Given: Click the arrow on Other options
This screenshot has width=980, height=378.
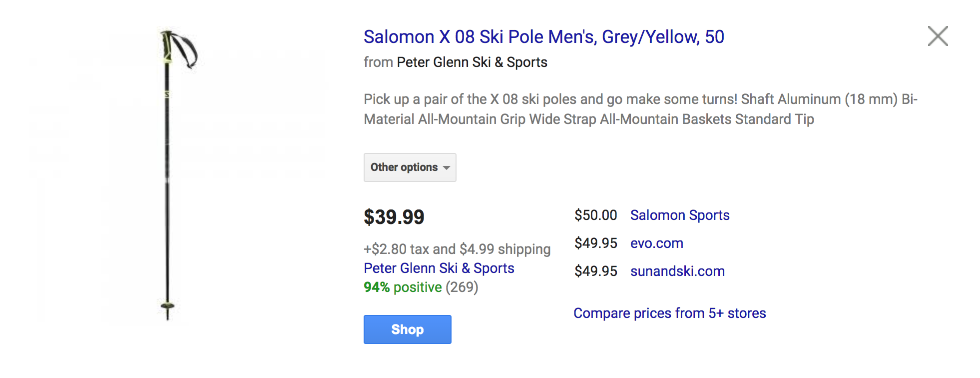Looking at the screenshot, I should coord(447,168).
